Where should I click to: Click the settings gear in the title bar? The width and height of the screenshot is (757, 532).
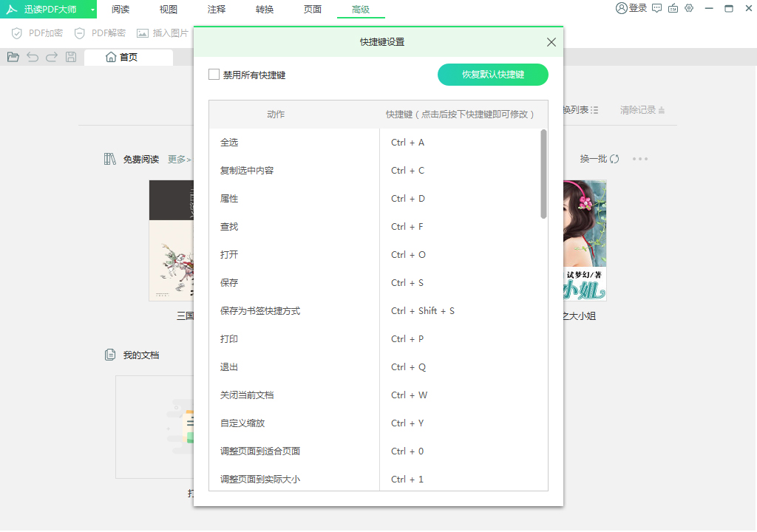pyautogui.click(x=689, y=8)
